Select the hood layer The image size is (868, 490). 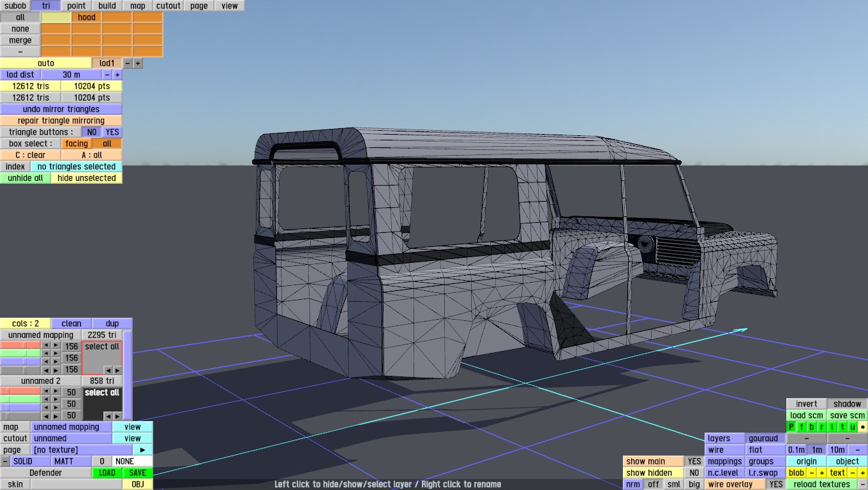coord(87,17)
